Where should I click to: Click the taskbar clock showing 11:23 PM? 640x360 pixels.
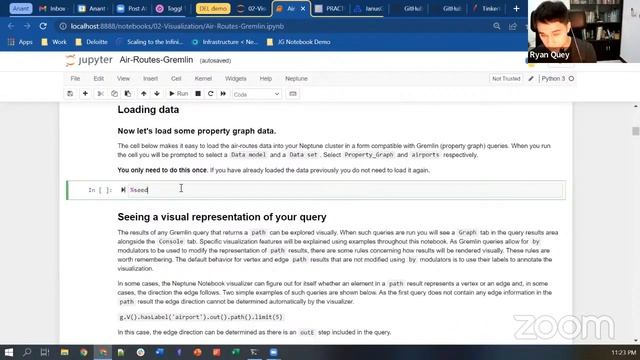(x=624, y=352)
